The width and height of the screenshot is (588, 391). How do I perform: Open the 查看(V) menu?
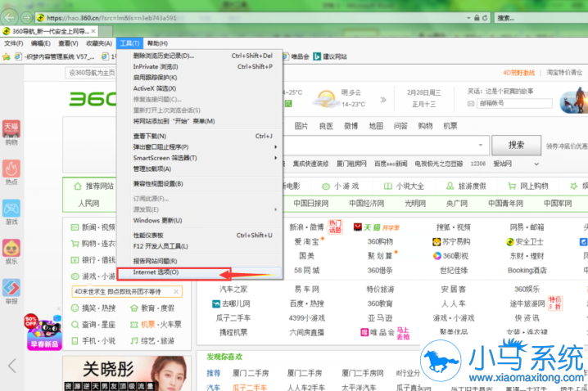68,43
